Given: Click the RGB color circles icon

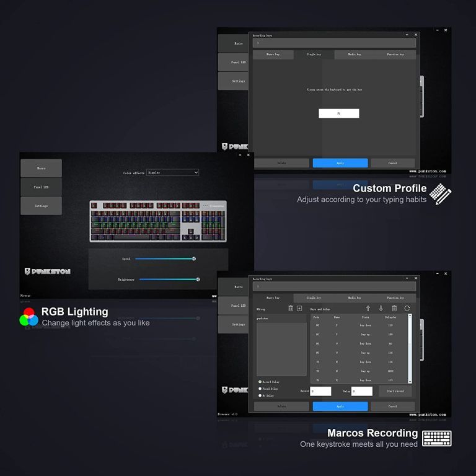Looking at the screenshot, I should point(29,317).
